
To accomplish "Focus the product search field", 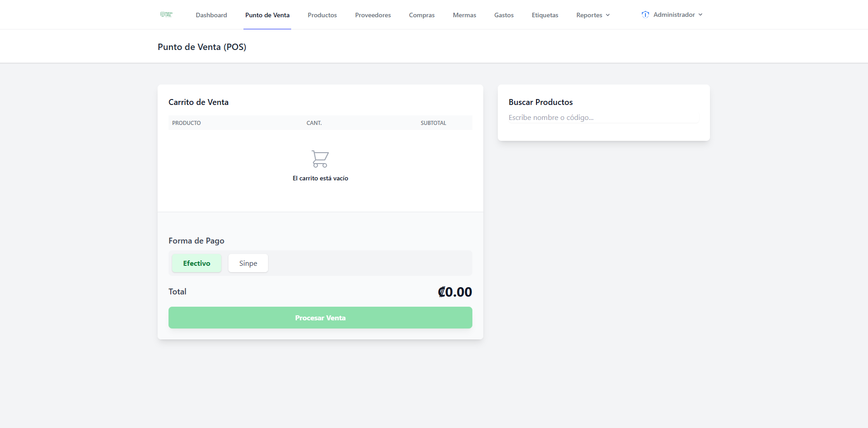I will tap(604, 117).
